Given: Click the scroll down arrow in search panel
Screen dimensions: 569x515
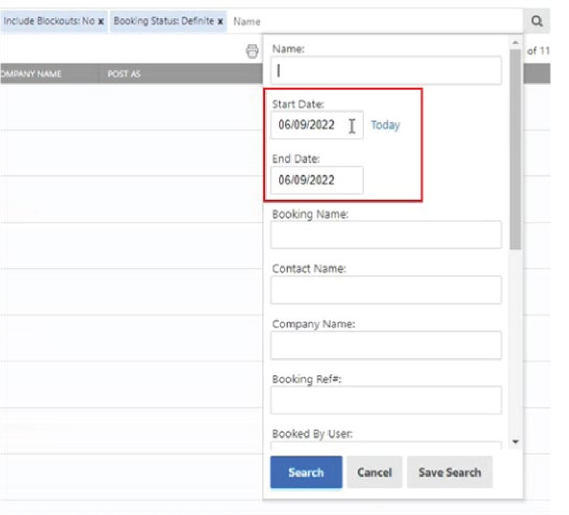Looking at the screenshot, I should tap(515, 442).
